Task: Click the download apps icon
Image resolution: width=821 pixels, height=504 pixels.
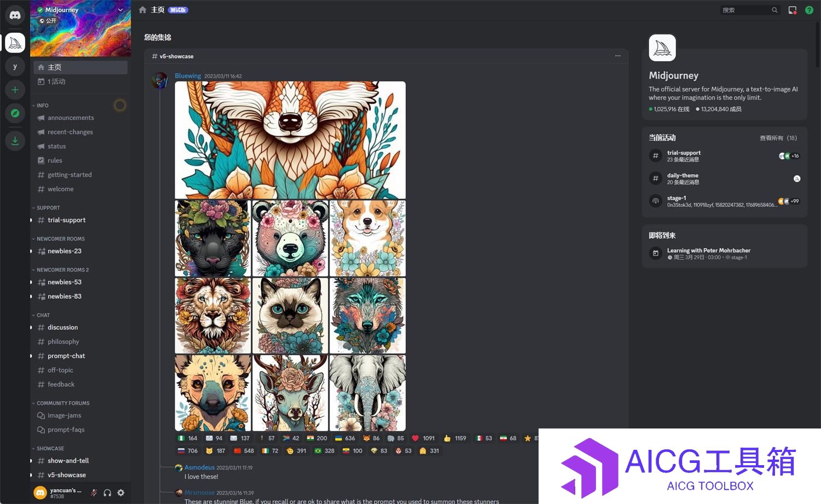Action: [15, 141]
